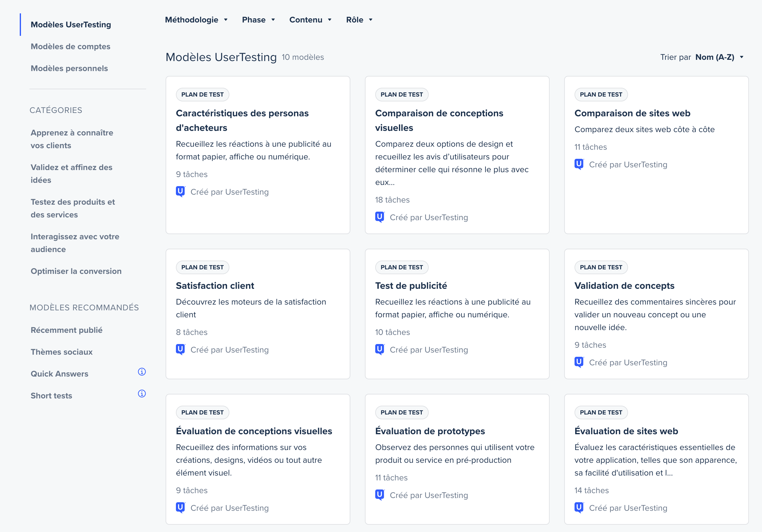The height and width of the screenshot is (532, 762).
Task: Click 'Créé par UserTesting' on Évaluation de prototypes card
Action: pos(429,495)
